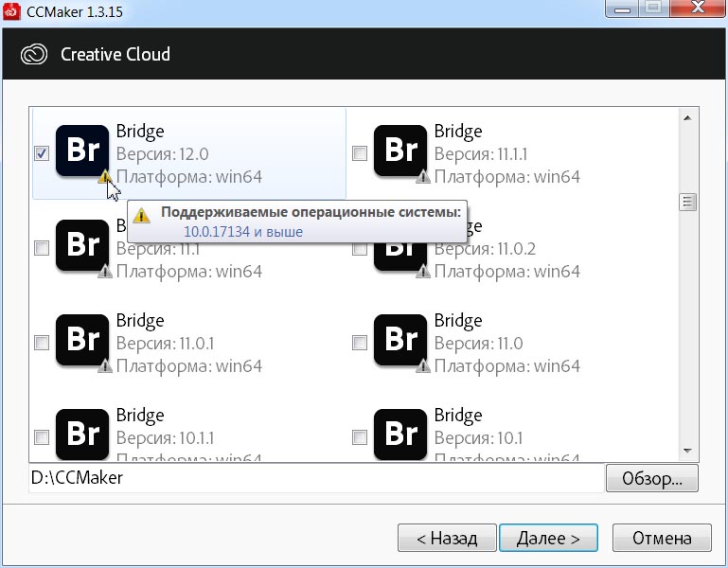Click warning icon on Bridge 11.0.1

105,366
